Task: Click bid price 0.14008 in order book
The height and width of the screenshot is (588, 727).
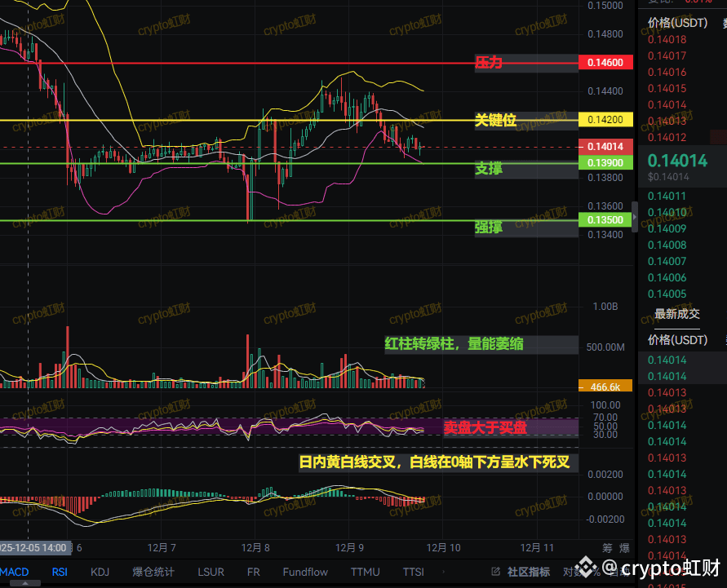Action: 667,245
